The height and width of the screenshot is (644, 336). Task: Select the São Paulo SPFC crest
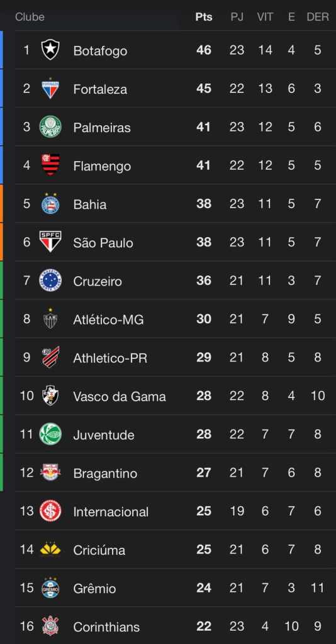pyautogui.click(x=50, y=242)
